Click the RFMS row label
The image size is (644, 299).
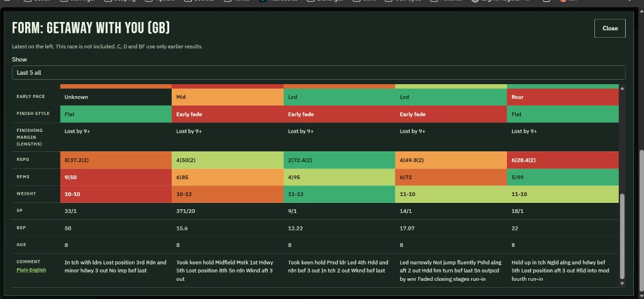click(x=23, y=177)
